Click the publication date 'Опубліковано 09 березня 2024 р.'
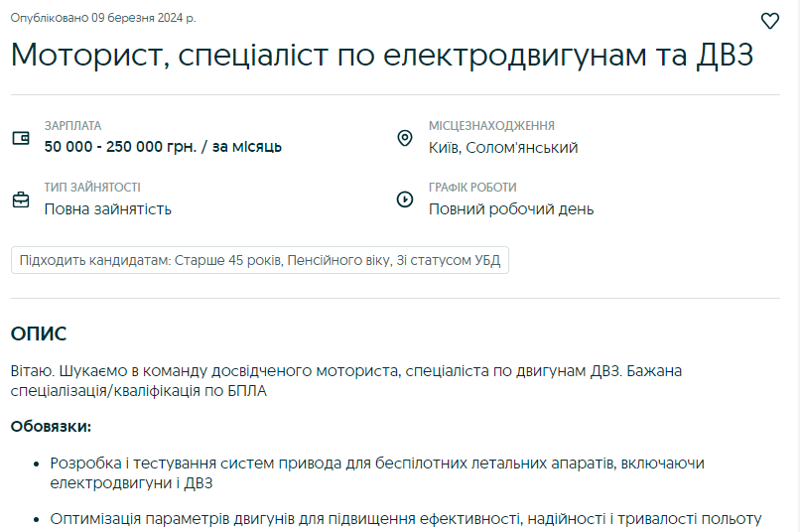This screenshot has width=800, height=532. 103,18
